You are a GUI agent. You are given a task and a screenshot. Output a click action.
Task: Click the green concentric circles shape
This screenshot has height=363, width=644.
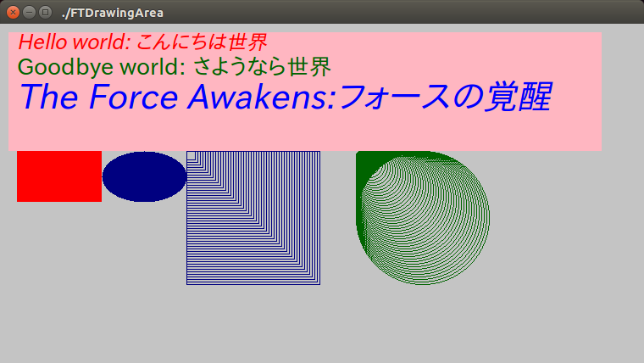[x=423, y=218]
